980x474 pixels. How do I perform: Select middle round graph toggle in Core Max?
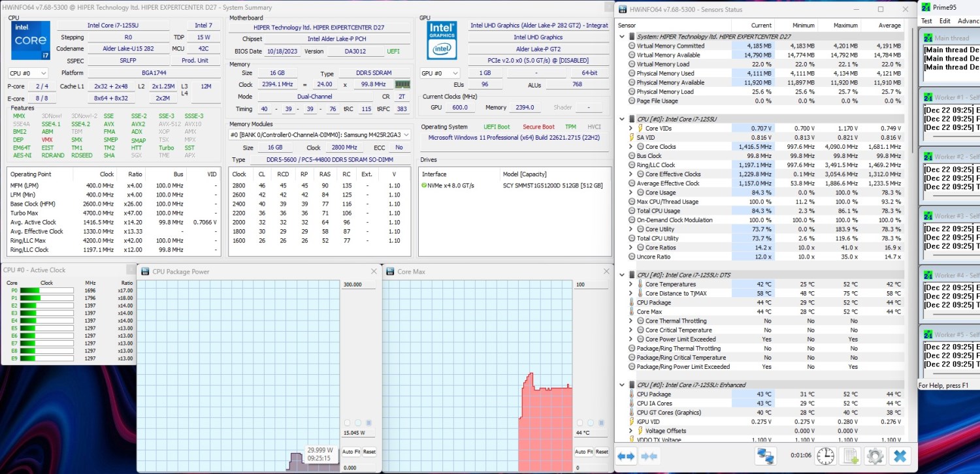[591, 423]
